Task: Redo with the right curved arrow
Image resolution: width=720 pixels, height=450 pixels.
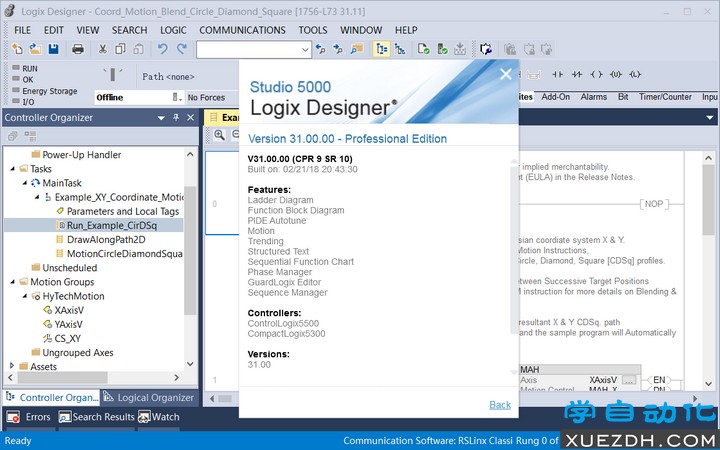Action: coord(182,49)
